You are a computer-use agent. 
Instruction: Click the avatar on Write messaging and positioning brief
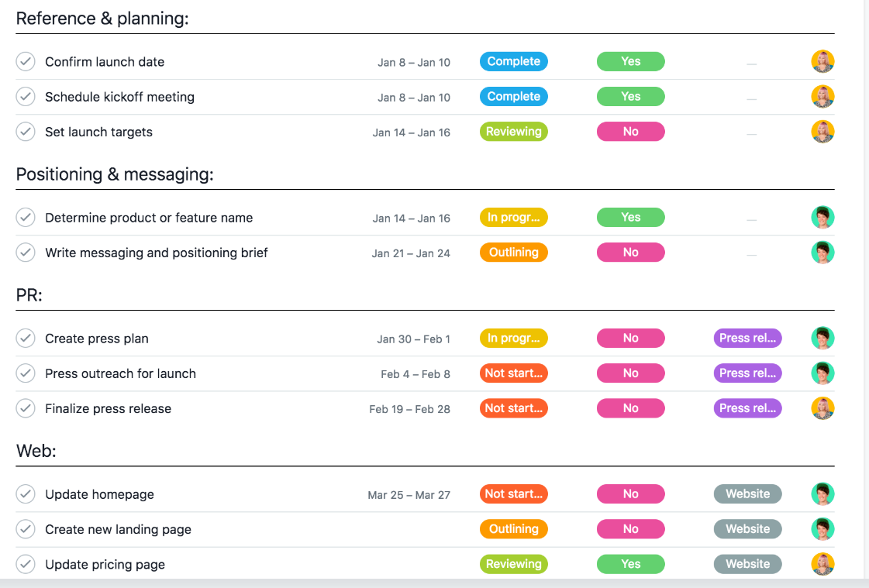(822, 252)
